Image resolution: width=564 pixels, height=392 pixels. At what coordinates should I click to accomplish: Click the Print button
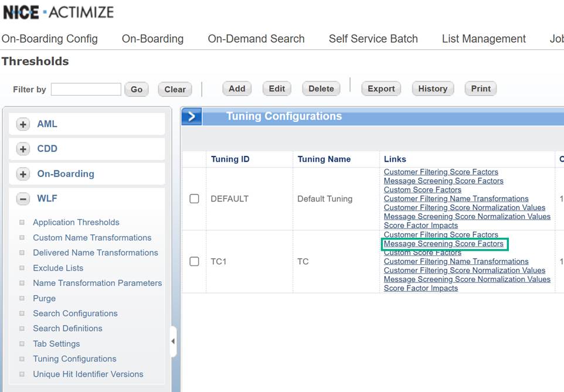click(x=481, y=88)
